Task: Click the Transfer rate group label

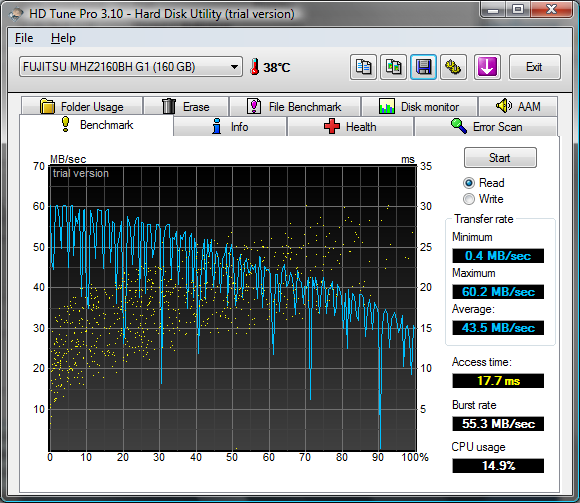Action: point(484,219)
